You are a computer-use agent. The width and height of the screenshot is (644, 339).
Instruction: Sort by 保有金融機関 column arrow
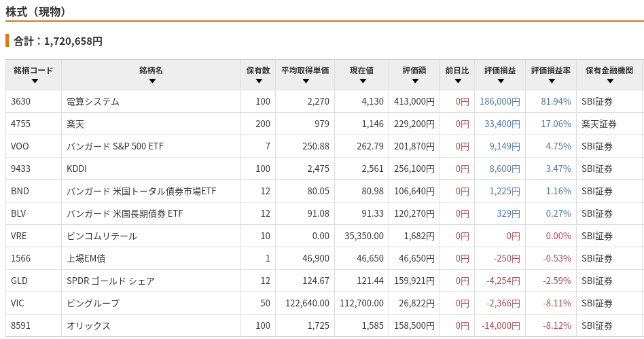pyautogui.click(x=610, y=81)
